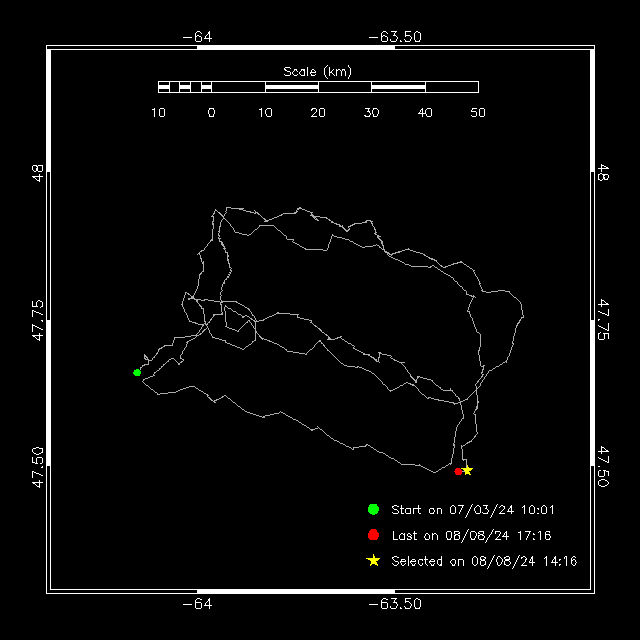Click the 'Scale (km)' title label

coord(318,72)
